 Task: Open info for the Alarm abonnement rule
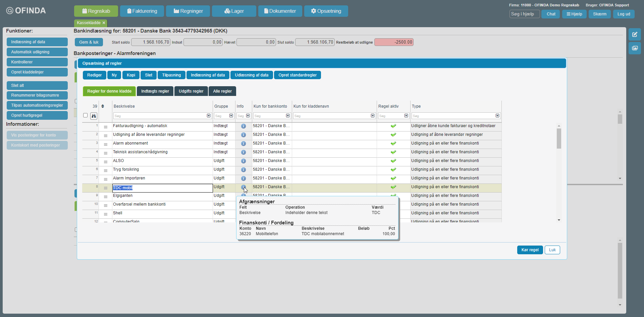click(244, 144)
